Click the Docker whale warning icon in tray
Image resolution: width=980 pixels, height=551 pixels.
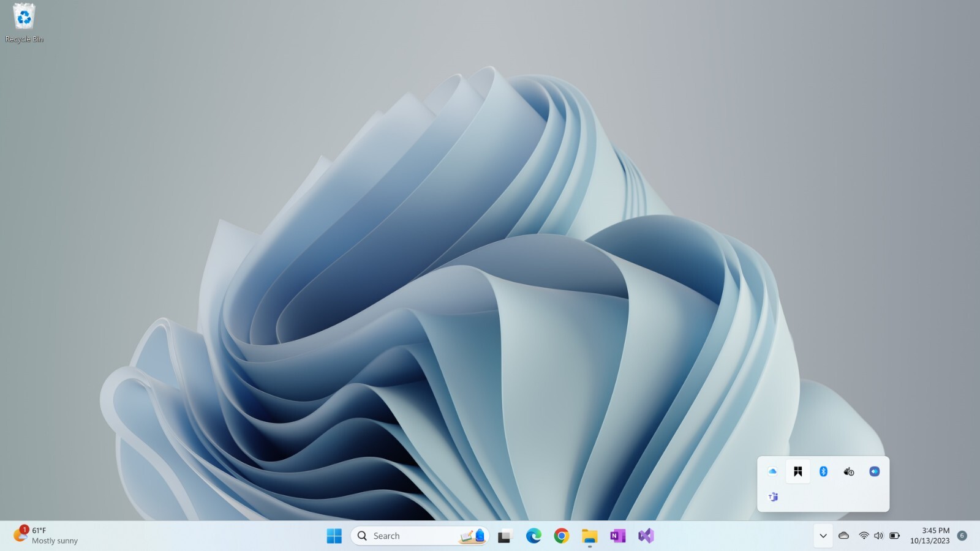(x=849, y=471)
